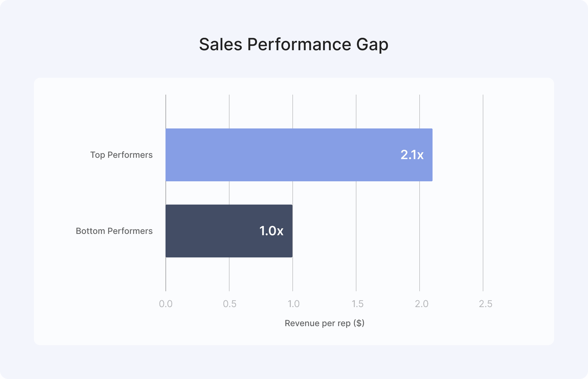Click the 0.5 axis tick label

tap(229, 304)
